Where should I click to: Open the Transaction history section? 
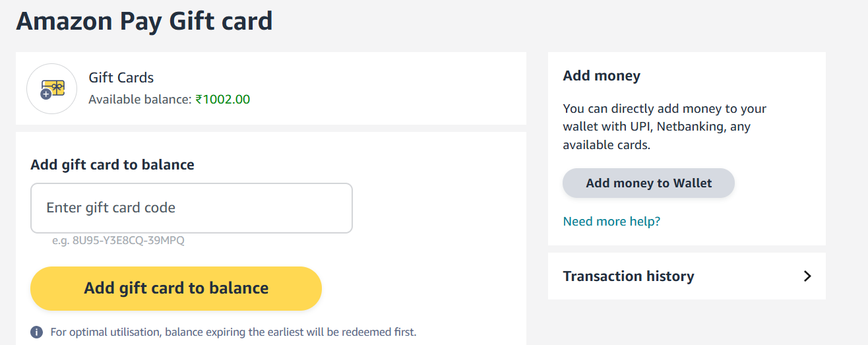(x=628, y=276)
